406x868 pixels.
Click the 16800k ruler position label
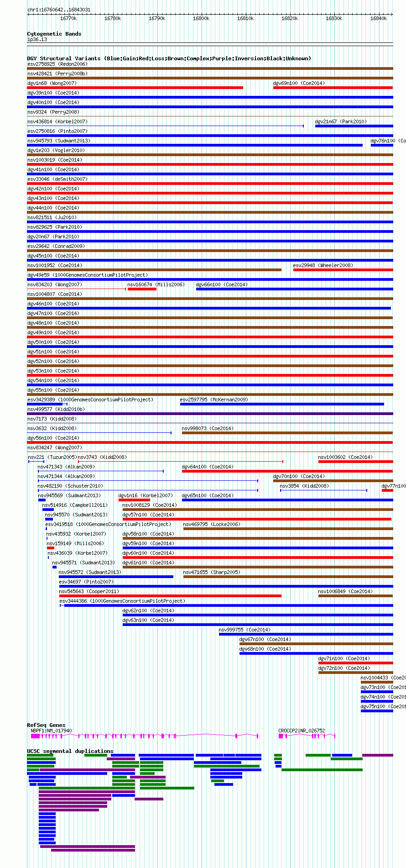coord(201,18)
